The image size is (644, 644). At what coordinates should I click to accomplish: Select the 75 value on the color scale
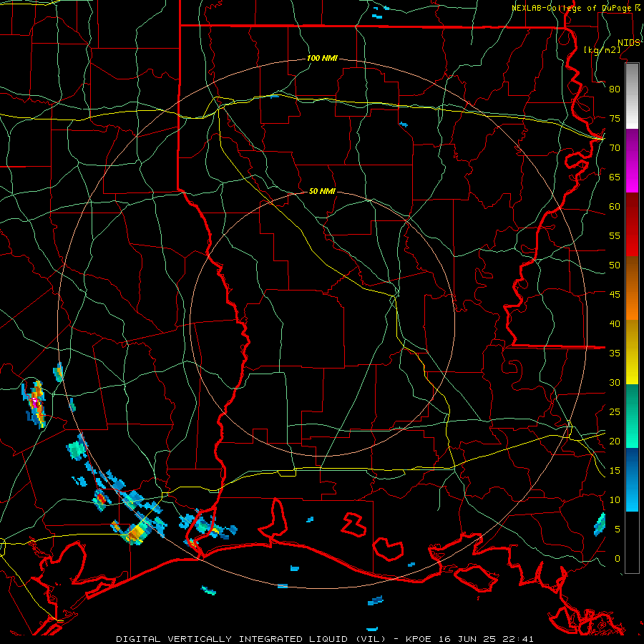(615, 119)
